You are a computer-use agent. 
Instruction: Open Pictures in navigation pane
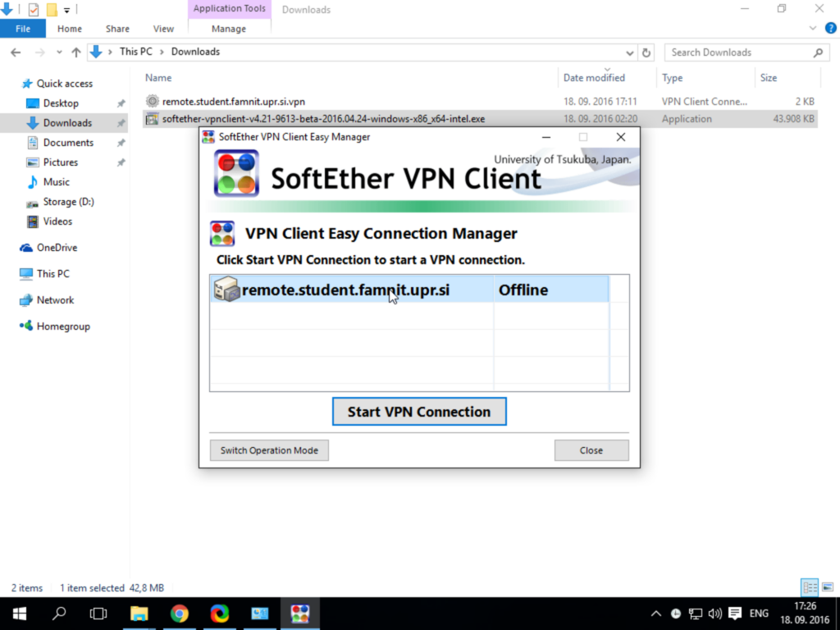click(x=60, y=162)
